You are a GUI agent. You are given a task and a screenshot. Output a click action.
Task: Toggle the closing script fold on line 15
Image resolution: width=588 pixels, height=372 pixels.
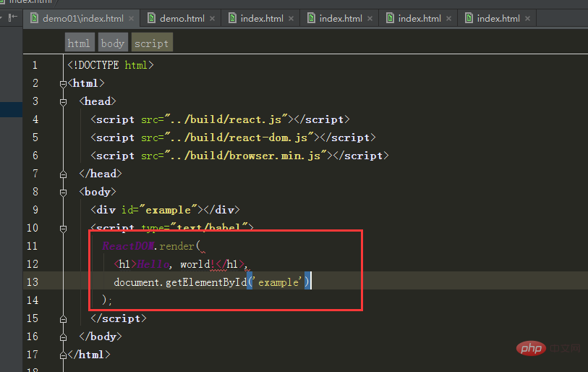coord(63,319)
